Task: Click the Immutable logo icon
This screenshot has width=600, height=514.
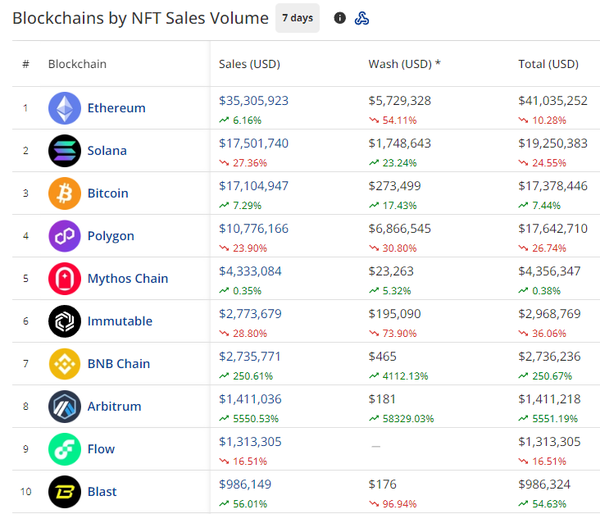Action: tap(65, 321)
